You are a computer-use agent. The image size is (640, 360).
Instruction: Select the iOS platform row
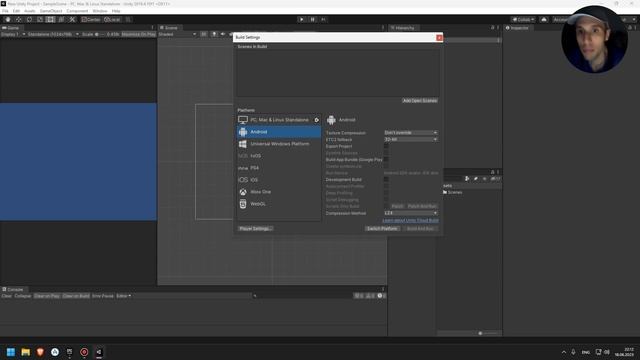[x=279, y=180]
